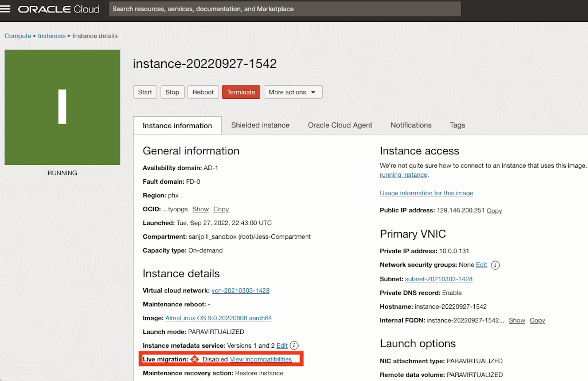This screenshot has height=381, width=588.
Task: Open View incompatibilities link
Action: coord(261,359)
